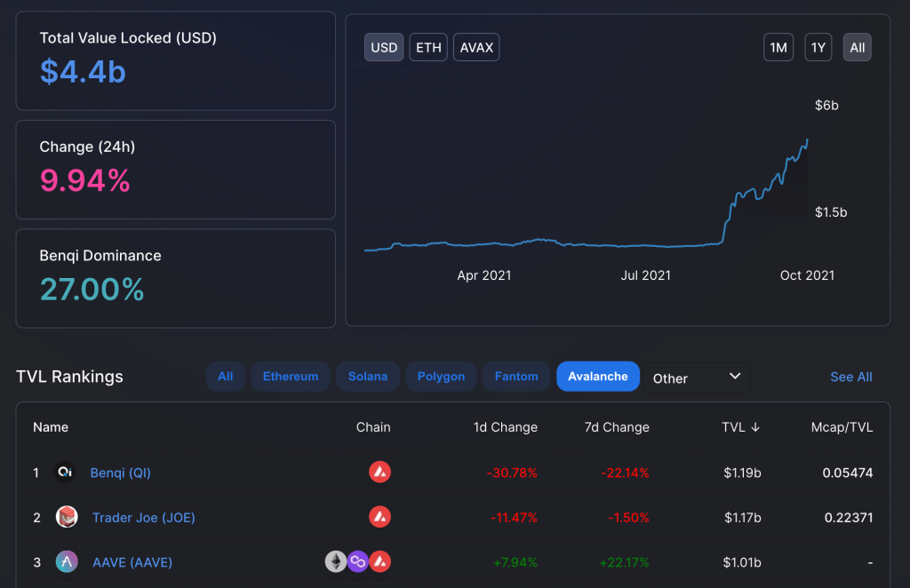Image resolution: width=910 pixels, height=588 pixels.
Task: Click Benqi's 0.05474 Mcap/TVL cell
Action: point(847,473)
